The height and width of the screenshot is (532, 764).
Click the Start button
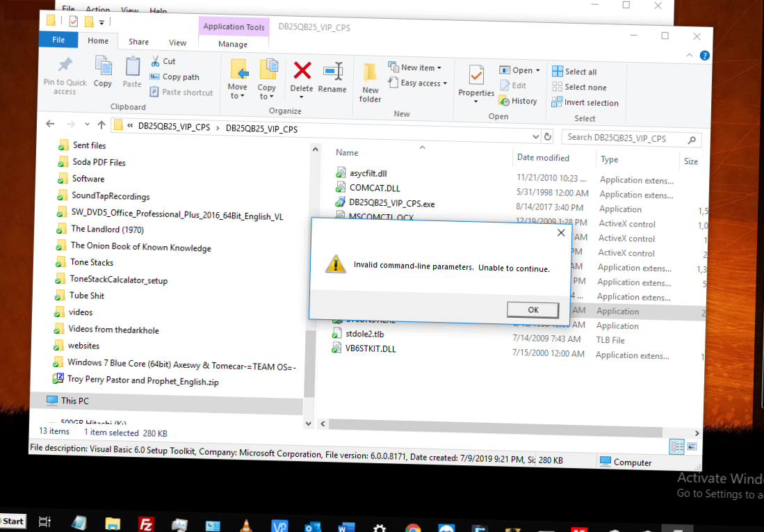coord(13,521)
